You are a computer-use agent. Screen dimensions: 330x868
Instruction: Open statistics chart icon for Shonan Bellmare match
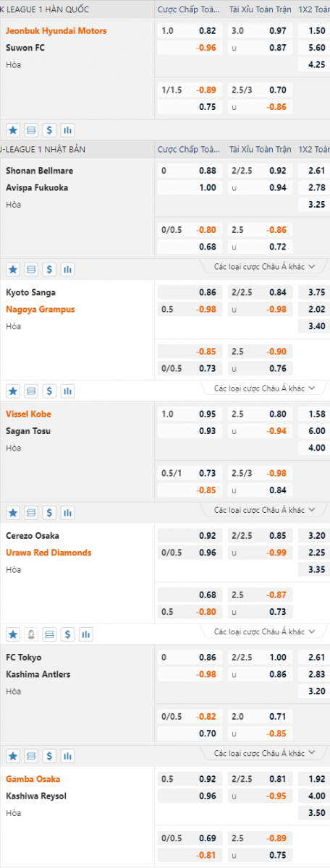[67, 269]
